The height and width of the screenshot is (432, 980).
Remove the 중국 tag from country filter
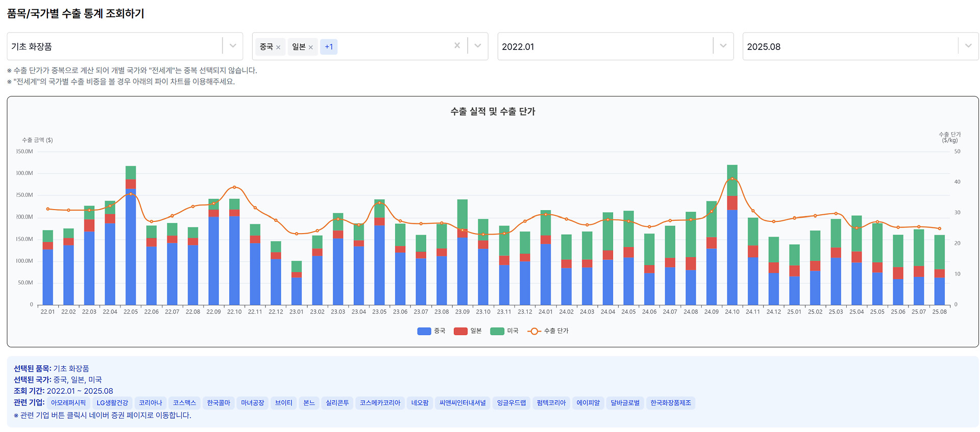click(x=278, y=47)
